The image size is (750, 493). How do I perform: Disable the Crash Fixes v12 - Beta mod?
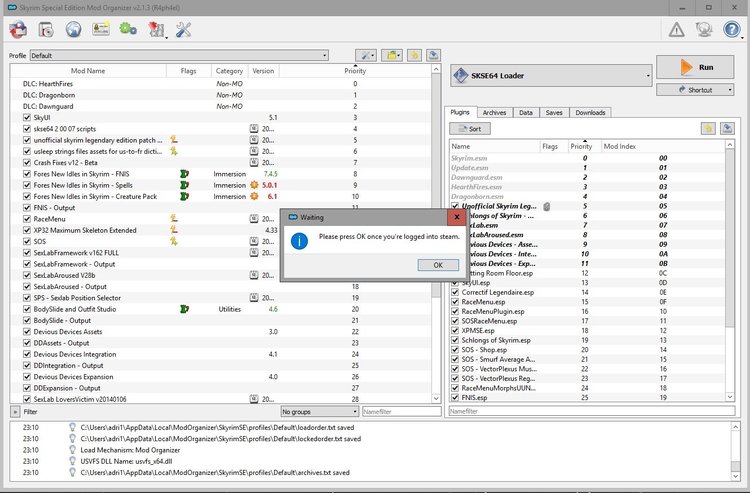(27, 163)
